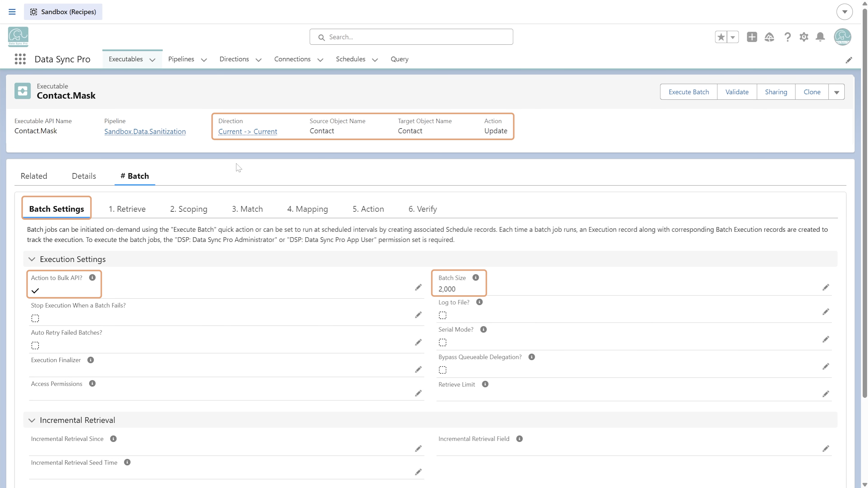Click the navigation bar edit pencil

tap(849, 60)
